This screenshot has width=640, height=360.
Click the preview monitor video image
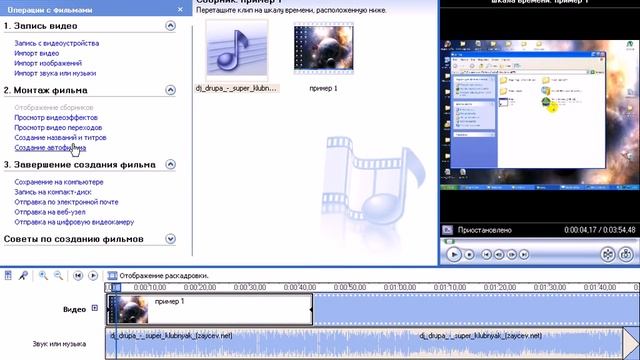540,116
